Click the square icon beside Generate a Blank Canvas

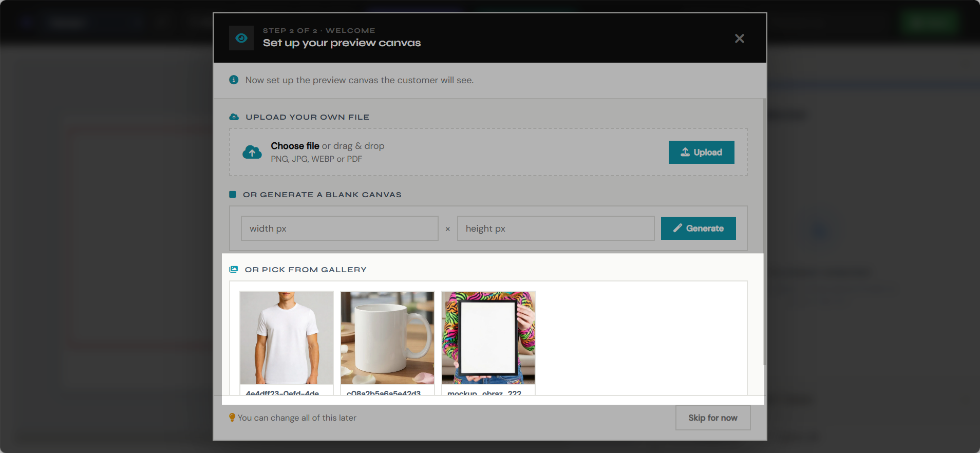click(x=233, y=195)
